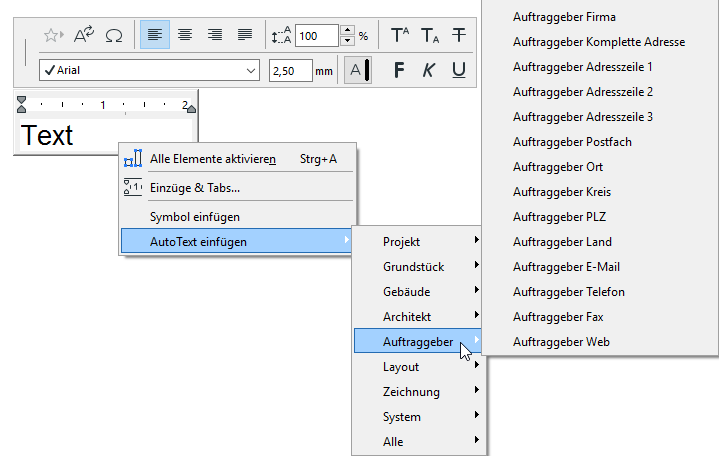The width and height of the screenshot is (719, 456).
Task: Edit line spacing percentage field
Action: click(x=317, y=36)
